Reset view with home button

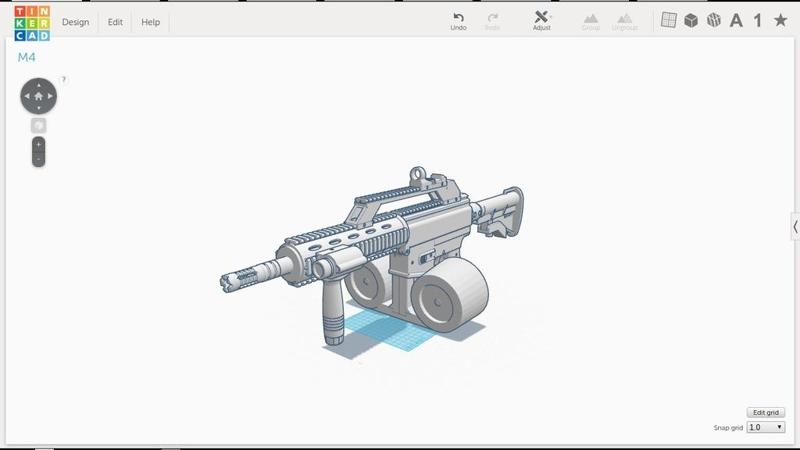pos(38,96)
